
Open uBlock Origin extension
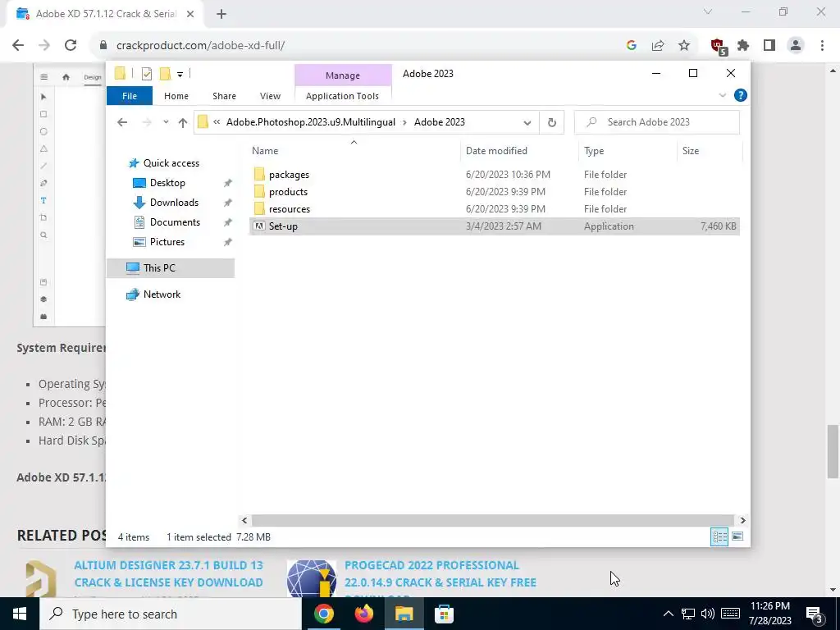coord(718,46)
